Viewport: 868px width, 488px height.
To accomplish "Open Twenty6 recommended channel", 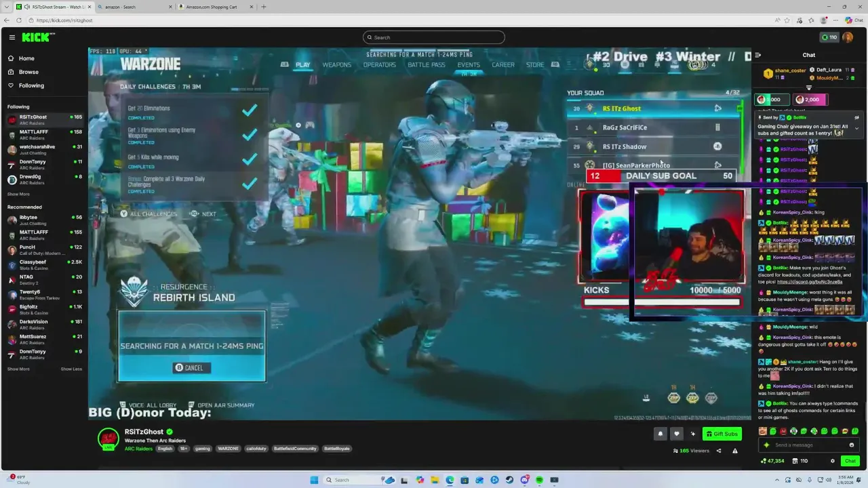I will tap(45, 294).
